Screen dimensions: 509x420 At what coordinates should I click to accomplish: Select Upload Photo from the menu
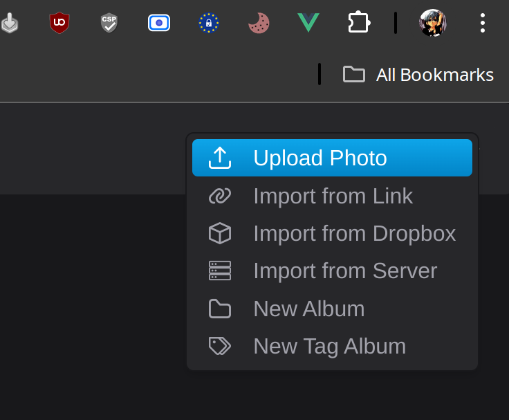[x=332, y=158]
